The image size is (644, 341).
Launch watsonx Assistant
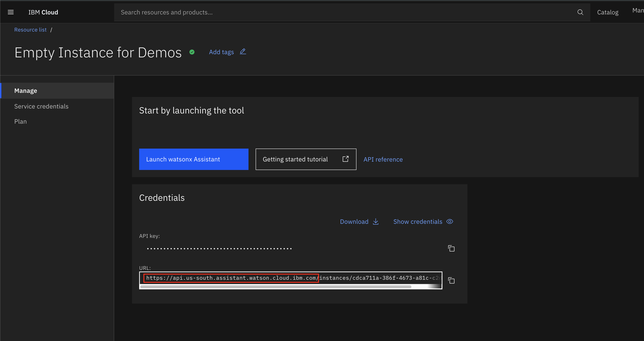tap(194, 159)
